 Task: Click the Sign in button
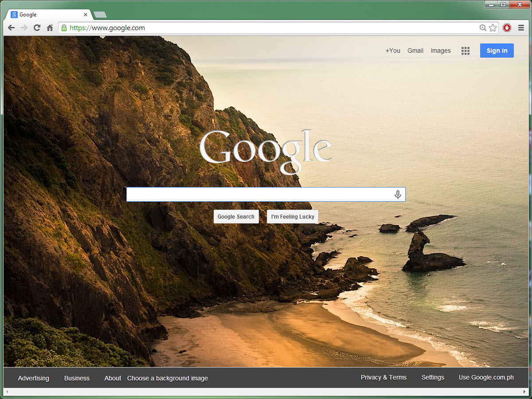tap(497, 50)
